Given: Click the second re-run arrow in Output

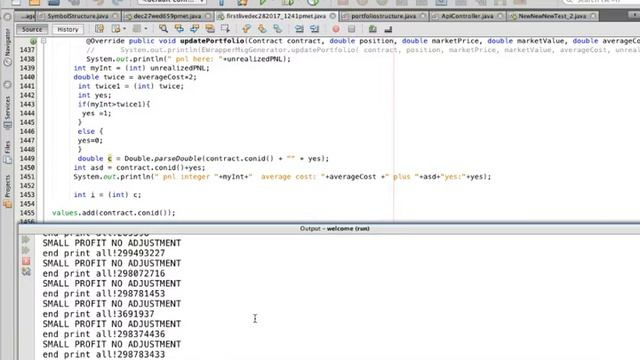Looking at the screenshot, I should point(26,250).
